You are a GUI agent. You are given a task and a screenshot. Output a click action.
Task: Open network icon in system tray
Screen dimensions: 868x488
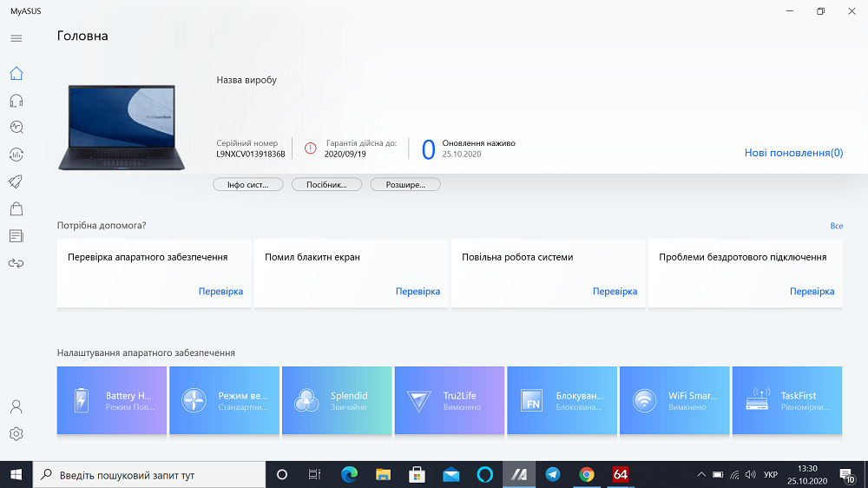point(734,475)
